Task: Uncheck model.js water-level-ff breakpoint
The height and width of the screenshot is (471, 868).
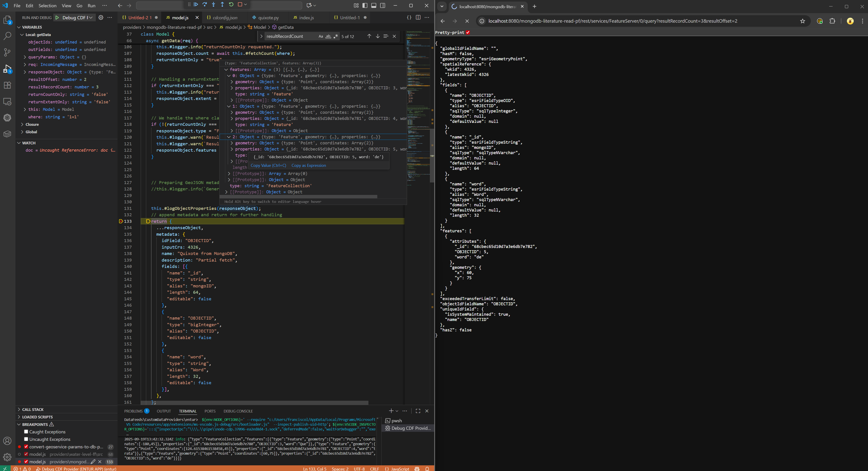Action: coord(26,454)
